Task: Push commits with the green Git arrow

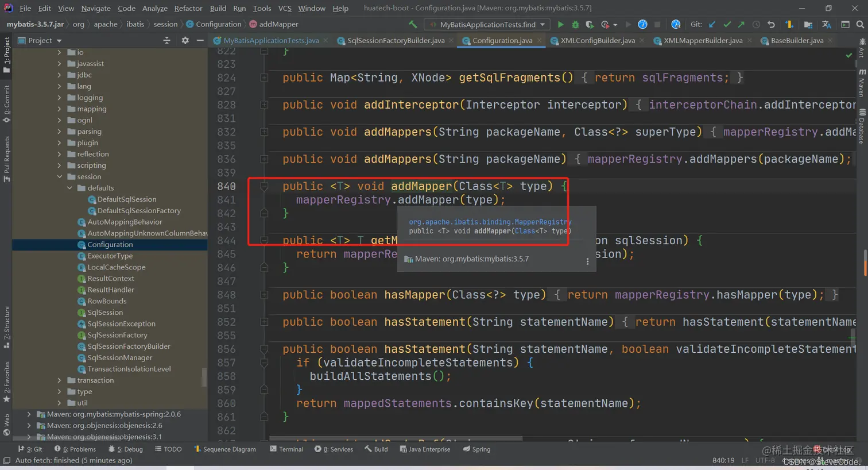Action: [x=741, y=24]
